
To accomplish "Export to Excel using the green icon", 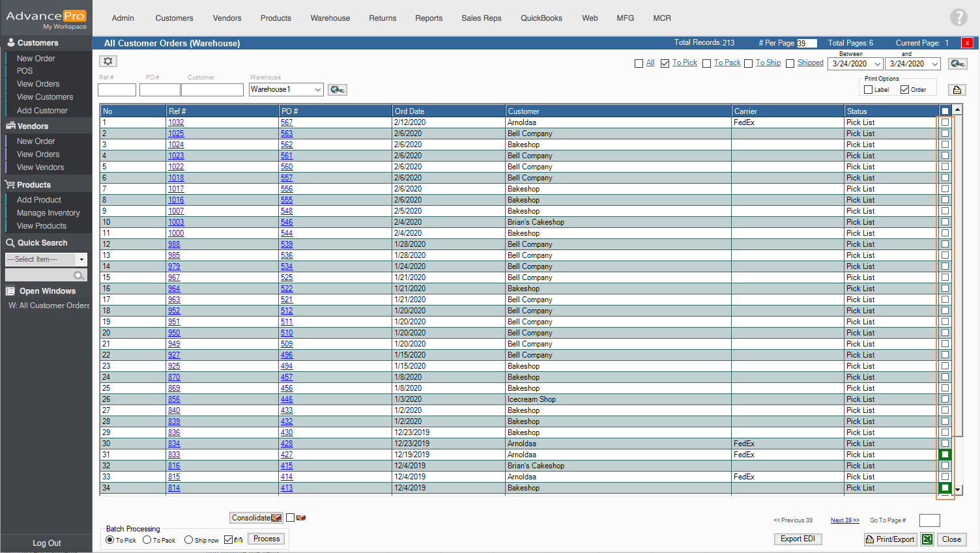I will point(927,539).
